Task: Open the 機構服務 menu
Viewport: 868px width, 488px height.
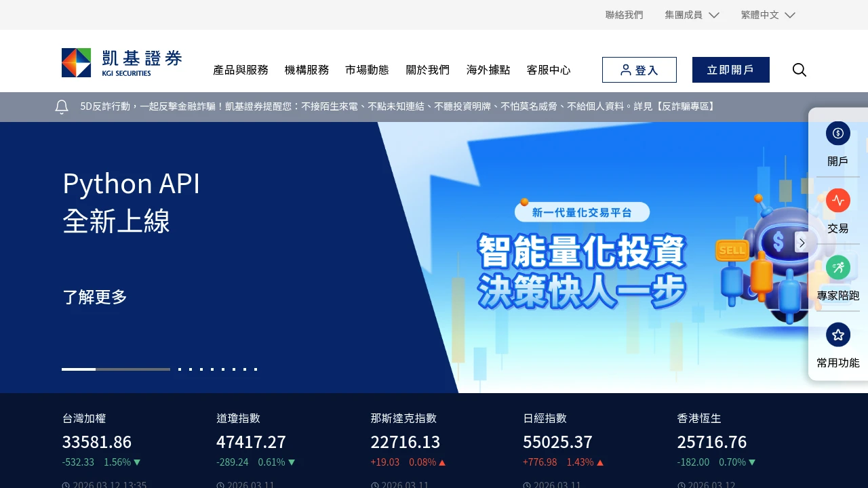Action: point(307,70)
